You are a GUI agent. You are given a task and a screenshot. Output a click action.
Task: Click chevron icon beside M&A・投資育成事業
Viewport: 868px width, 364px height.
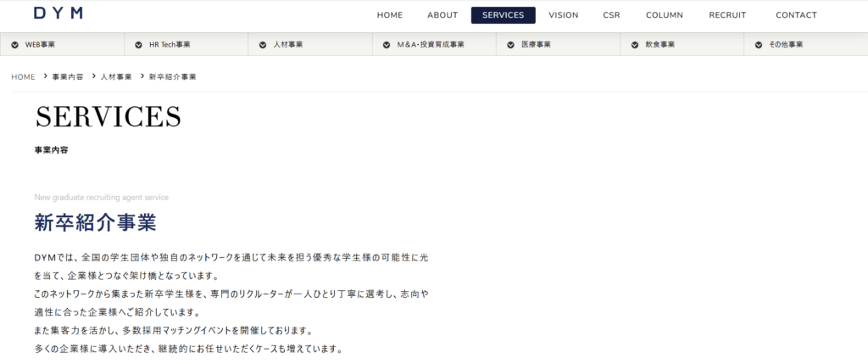(x=387, y=44)
